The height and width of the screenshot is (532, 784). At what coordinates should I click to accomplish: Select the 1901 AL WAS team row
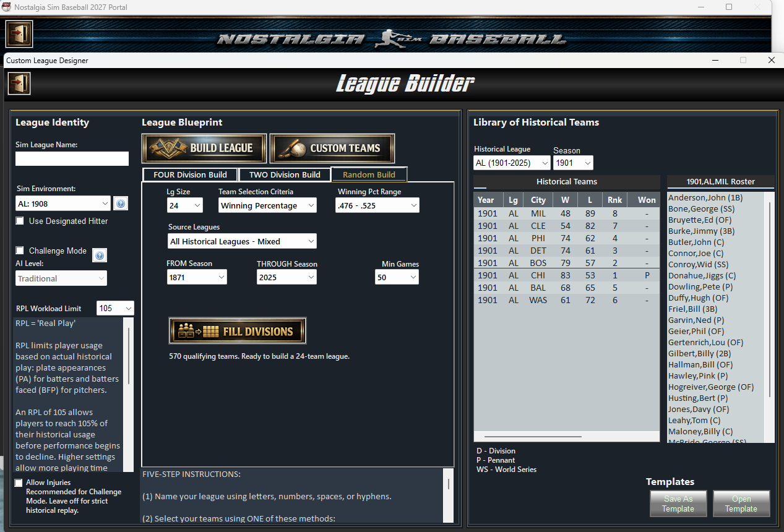tap(567, 300)
